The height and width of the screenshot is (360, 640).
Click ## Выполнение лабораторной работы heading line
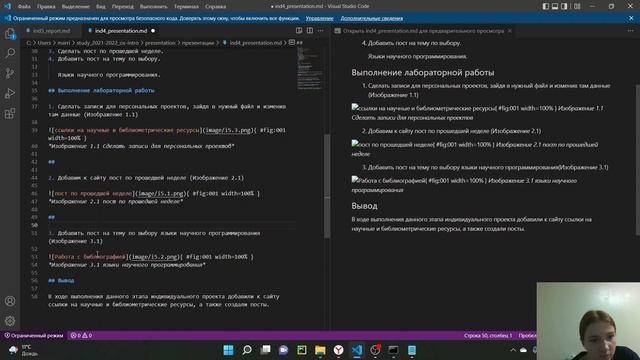(x=101, y=91)
